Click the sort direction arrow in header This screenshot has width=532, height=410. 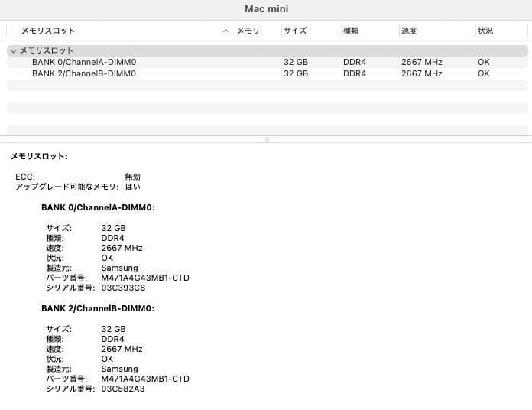point(225,31)
